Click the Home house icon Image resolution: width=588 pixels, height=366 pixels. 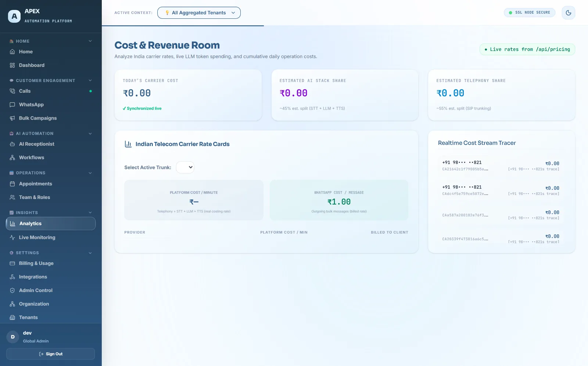12,52
